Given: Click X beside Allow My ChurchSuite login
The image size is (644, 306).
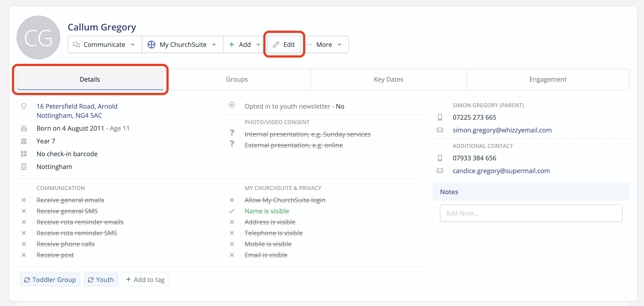Looking at the screenshot, I should pyautogui.click(x=232, y=200).
